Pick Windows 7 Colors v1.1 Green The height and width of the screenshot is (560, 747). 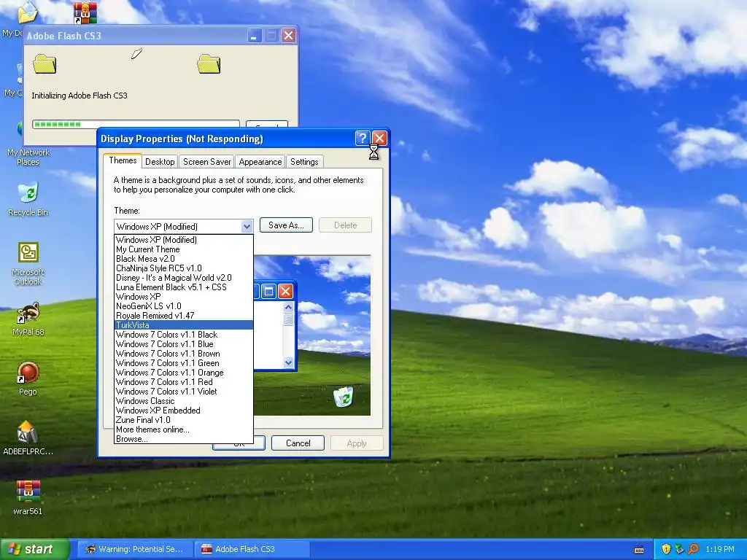pos(183,363)
